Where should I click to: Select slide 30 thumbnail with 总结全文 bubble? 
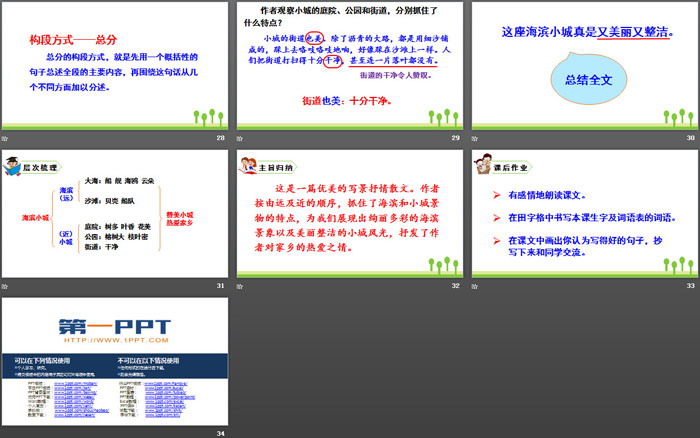click(585, 66)
